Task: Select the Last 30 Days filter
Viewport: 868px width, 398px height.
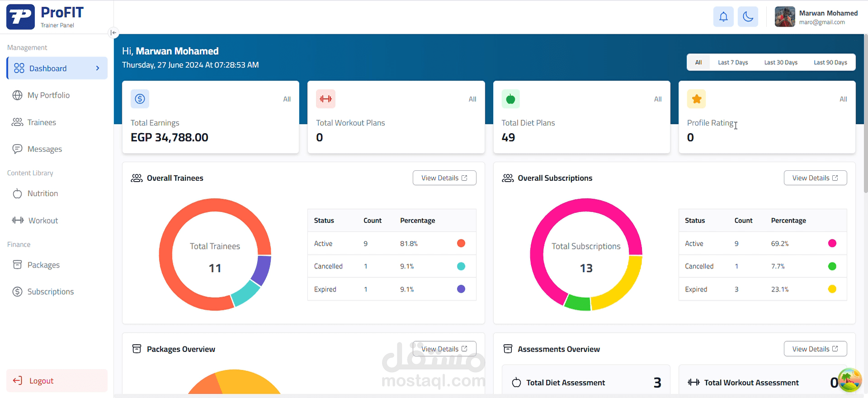Action: 781,62
